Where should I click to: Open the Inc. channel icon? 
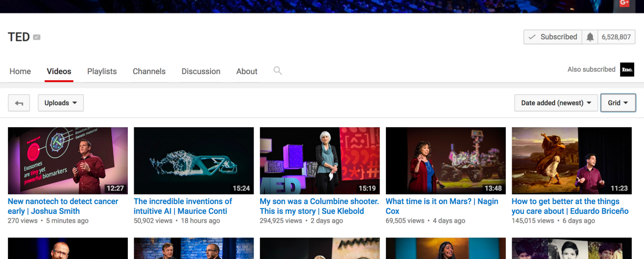[627, 70]
